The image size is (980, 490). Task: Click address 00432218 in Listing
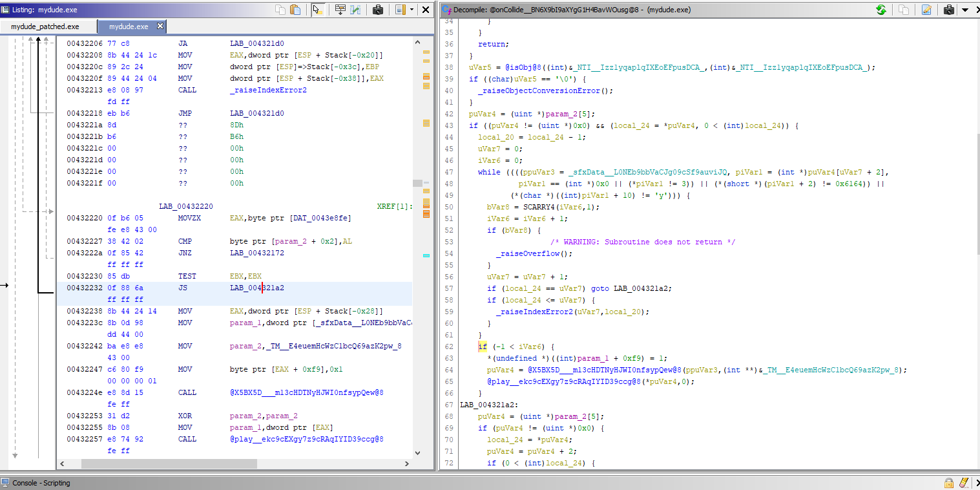85,113
